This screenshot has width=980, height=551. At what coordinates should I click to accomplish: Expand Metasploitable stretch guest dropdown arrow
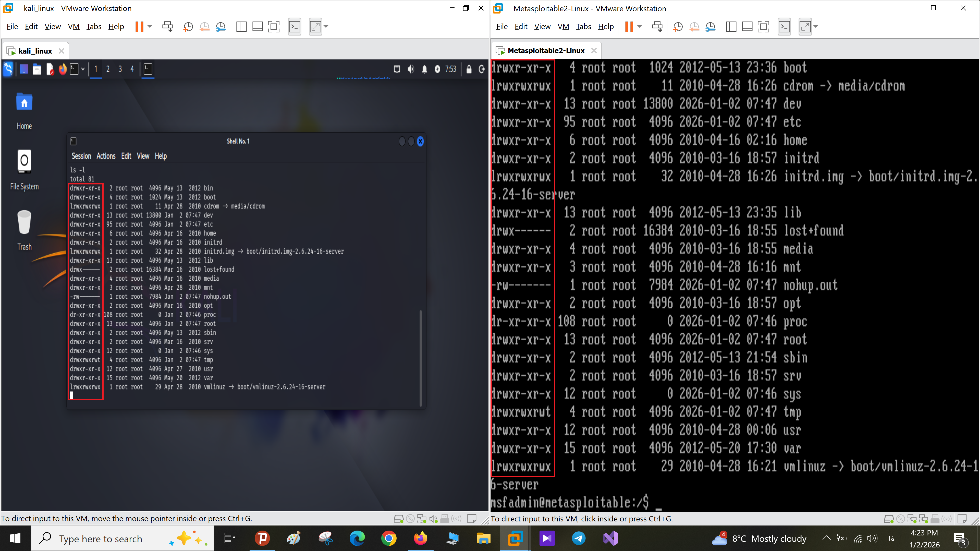point(816,27)
